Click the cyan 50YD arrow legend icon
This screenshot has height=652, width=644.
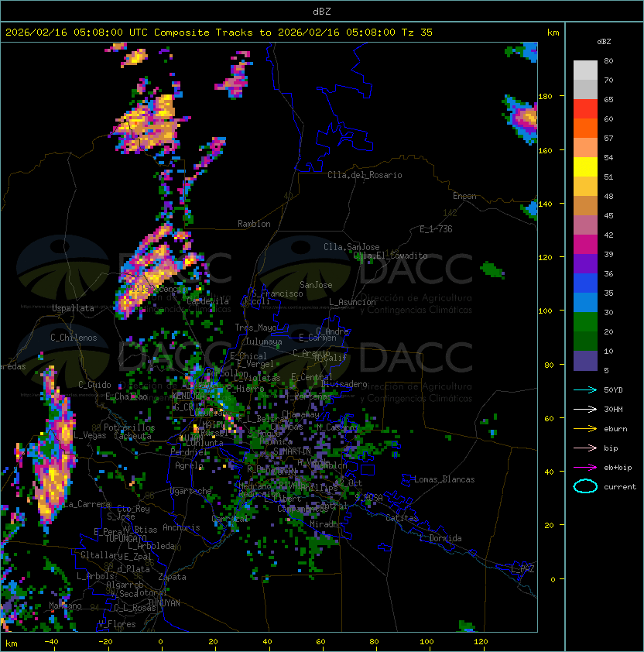pyautogui.click(x=585, y=389)
